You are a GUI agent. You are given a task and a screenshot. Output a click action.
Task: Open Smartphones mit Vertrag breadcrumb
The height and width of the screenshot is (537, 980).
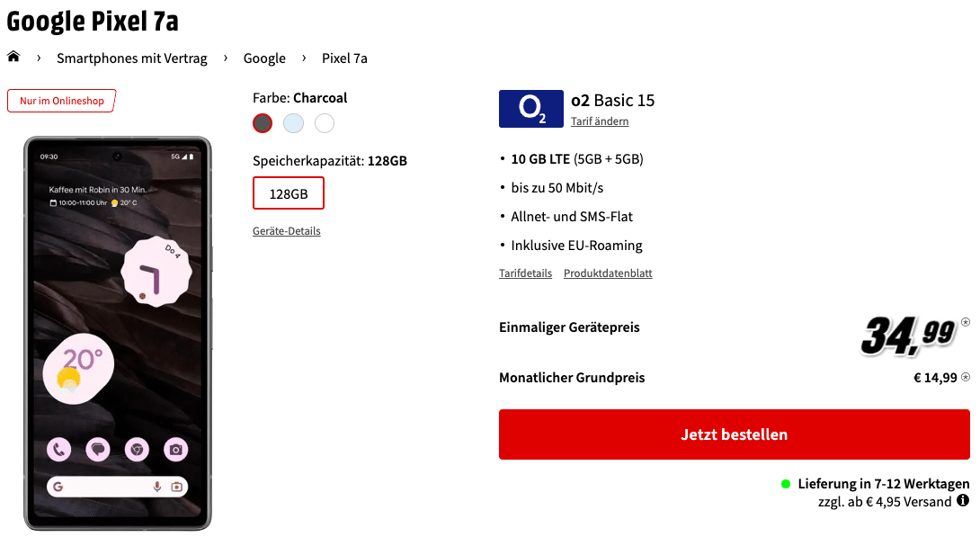[132, 58]
